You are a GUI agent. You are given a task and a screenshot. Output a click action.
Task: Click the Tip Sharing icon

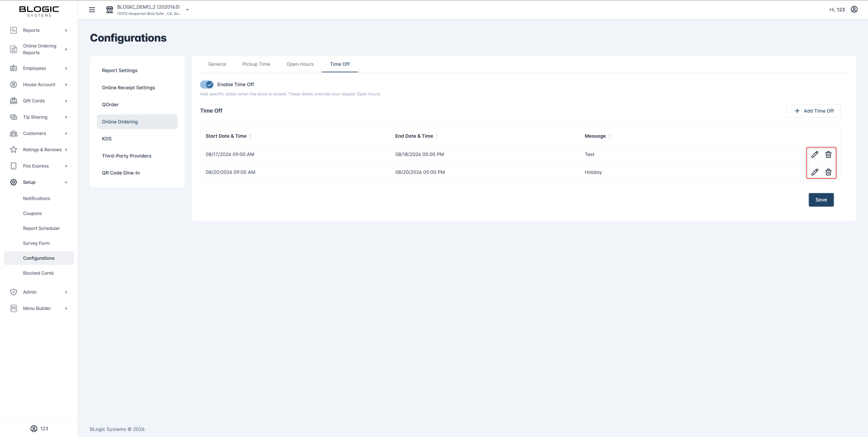point(14,117)
